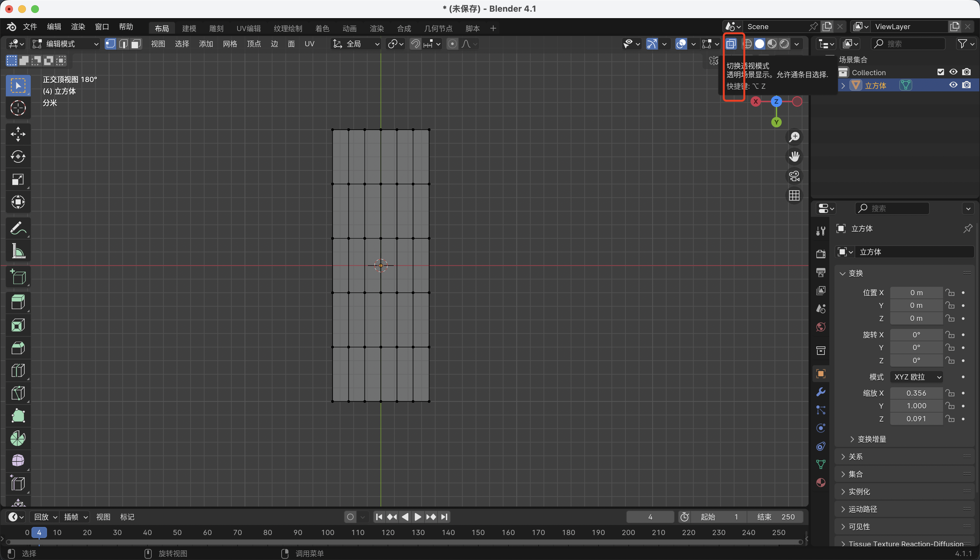The image size is (980, 560).
Task: Select the Loop Cut tool
Action: (x=18, y=370)
